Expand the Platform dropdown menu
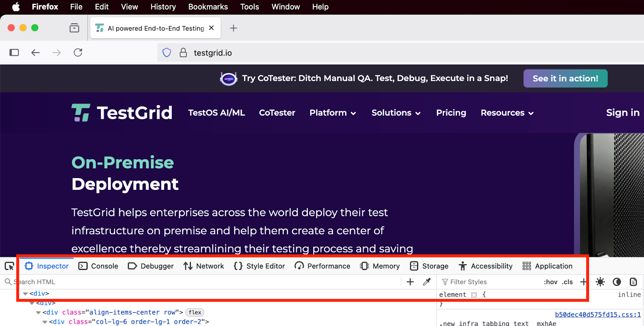Viewport: 644px width, 326px height. pos(332,113)
